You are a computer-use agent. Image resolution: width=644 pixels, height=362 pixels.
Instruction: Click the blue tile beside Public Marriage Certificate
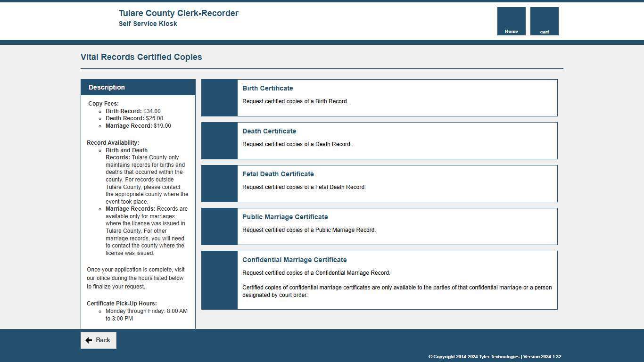pos(219,226)
